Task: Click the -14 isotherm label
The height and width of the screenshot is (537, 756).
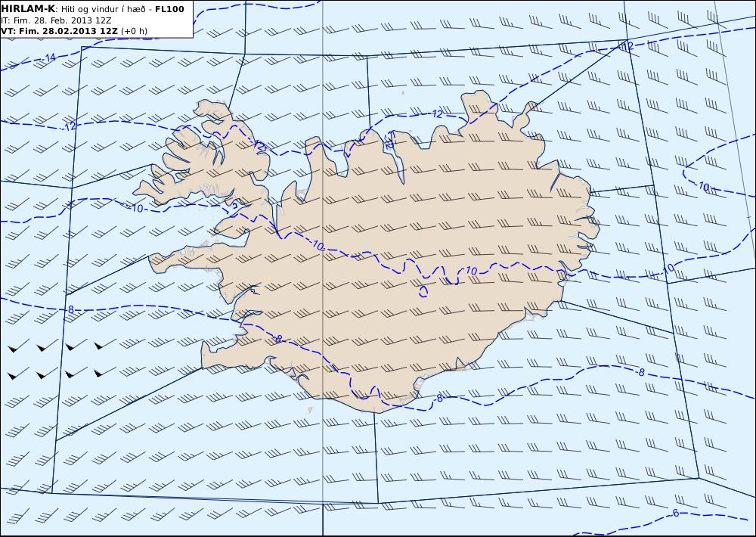Action: pyautogui.click(x=48, y=58)
